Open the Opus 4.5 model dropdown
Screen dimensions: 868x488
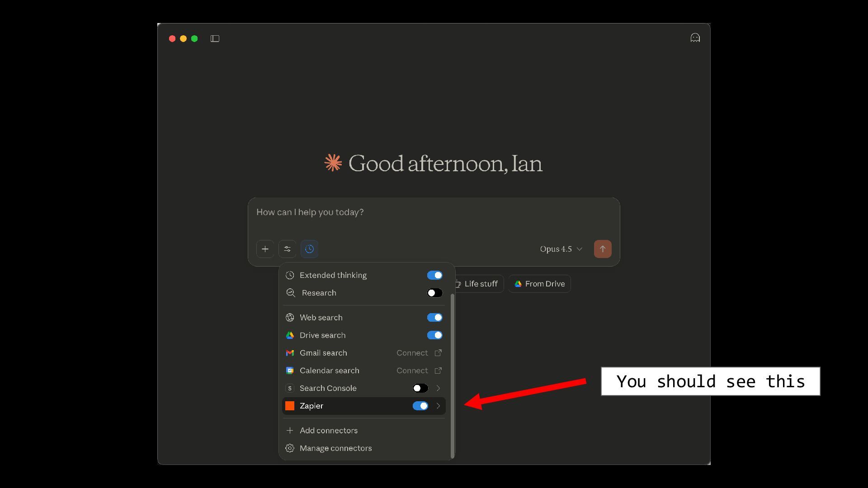pos(561,249)
